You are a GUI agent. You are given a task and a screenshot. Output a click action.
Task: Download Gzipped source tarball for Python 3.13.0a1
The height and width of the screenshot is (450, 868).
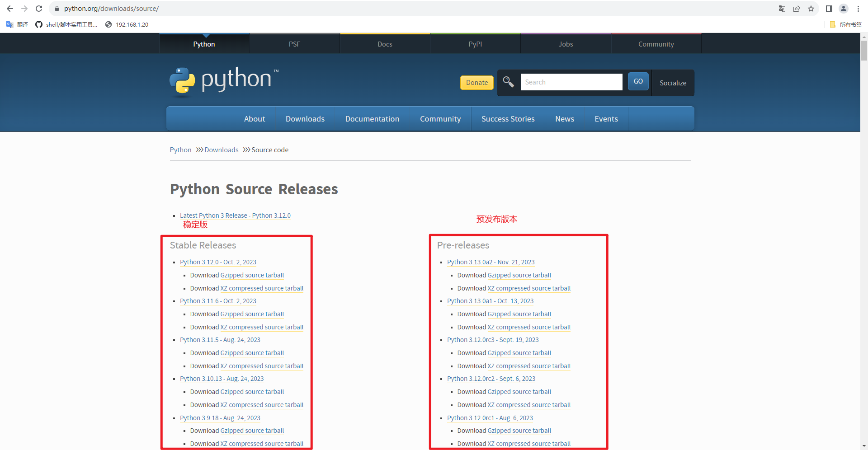pos(519,314)
